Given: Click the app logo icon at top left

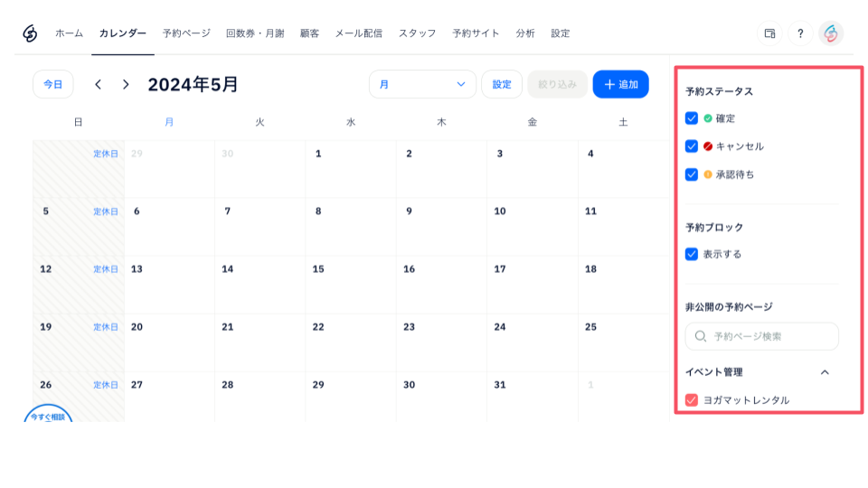Looking at the screenshot, I should [30, 33].
